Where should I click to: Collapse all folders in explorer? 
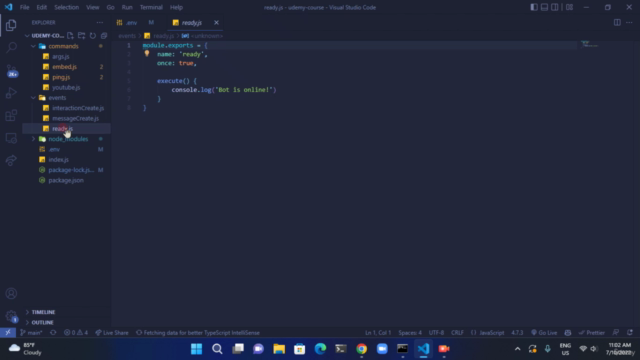(104, 36)
